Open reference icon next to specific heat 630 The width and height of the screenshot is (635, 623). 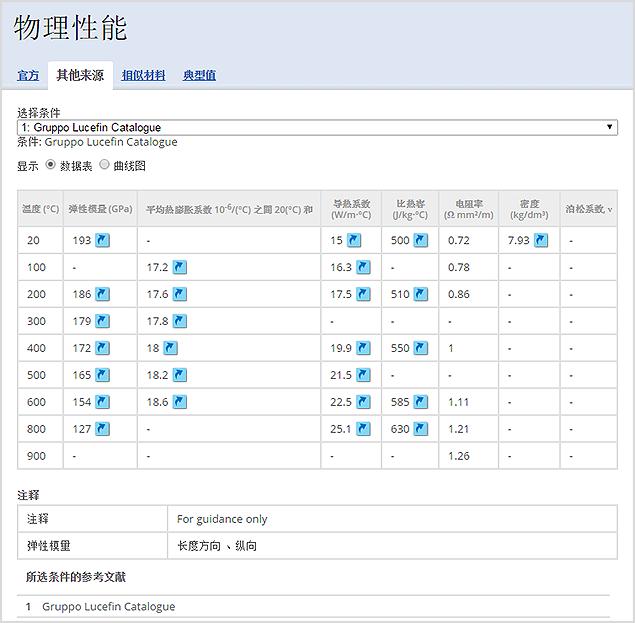pyautogui.click(x=421, y=429)
